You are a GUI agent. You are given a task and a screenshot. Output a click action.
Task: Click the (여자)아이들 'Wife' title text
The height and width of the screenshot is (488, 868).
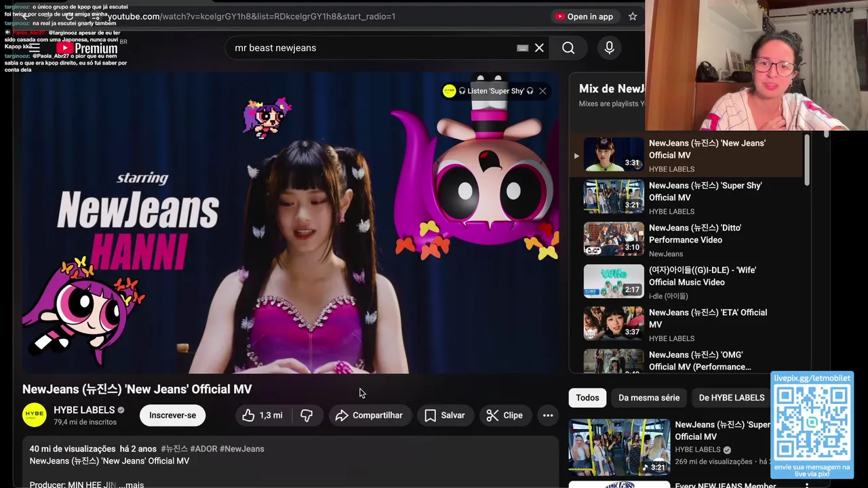[x=703, y=276]
